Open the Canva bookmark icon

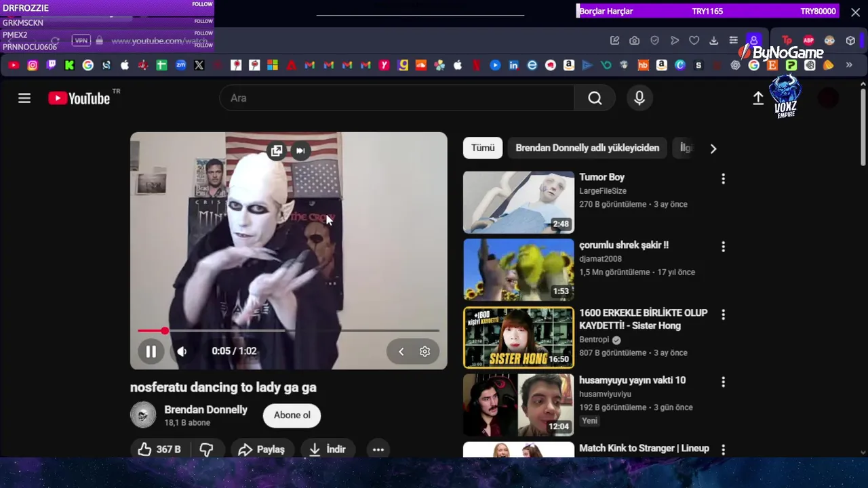pos(680,65)
